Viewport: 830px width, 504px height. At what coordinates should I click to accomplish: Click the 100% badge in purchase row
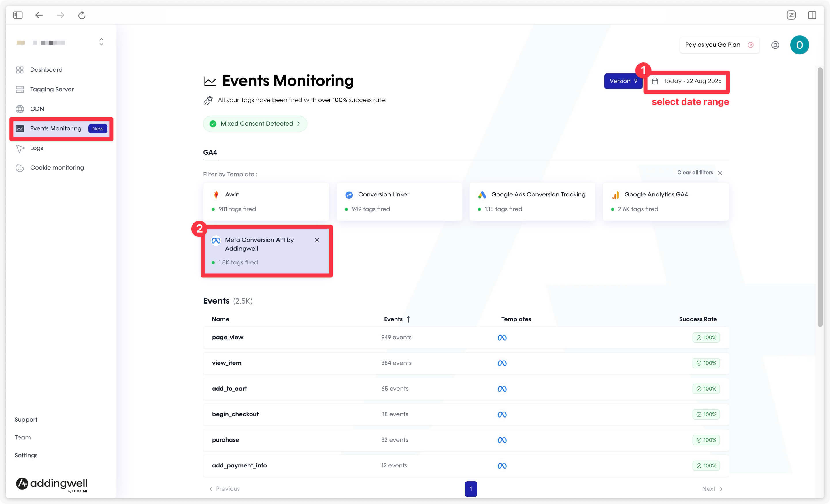coord(706,440)
